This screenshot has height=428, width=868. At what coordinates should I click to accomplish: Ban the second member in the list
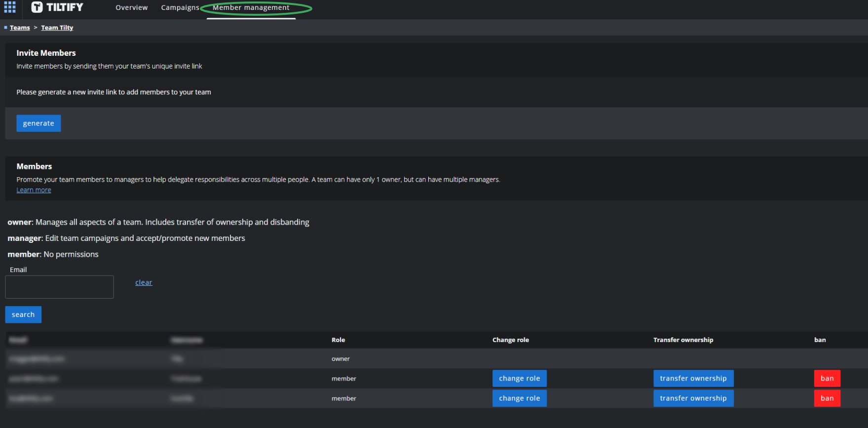coord(827,398)
